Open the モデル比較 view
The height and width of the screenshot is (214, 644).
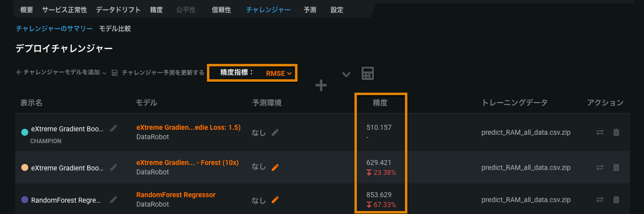[115, 29]
